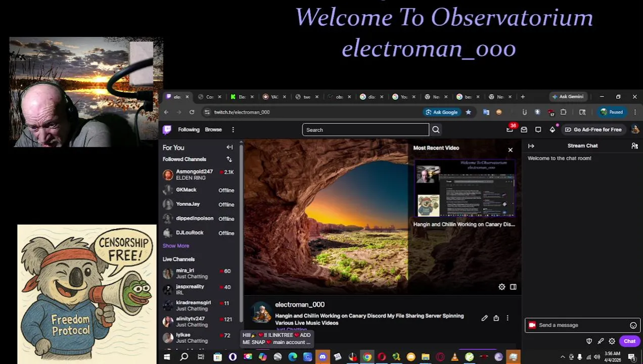Open the Twitch whispers envelope icon
The image size is (643, 364).
click(524, 130)
